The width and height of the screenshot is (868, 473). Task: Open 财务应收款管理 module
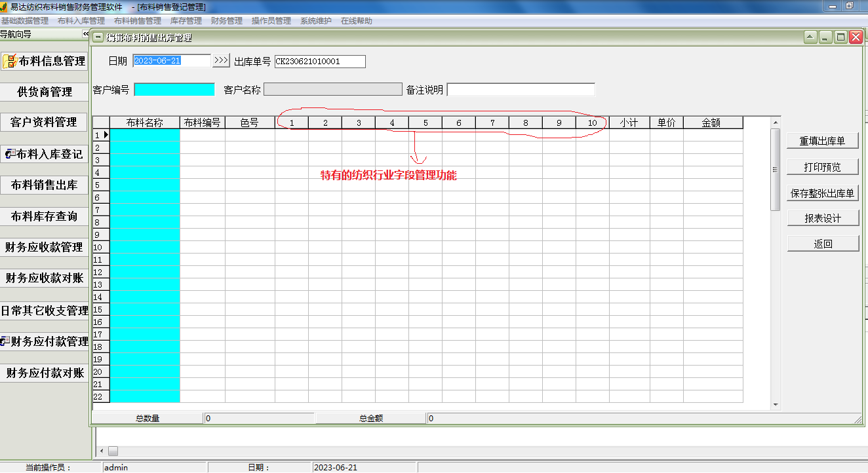(44, 248)
